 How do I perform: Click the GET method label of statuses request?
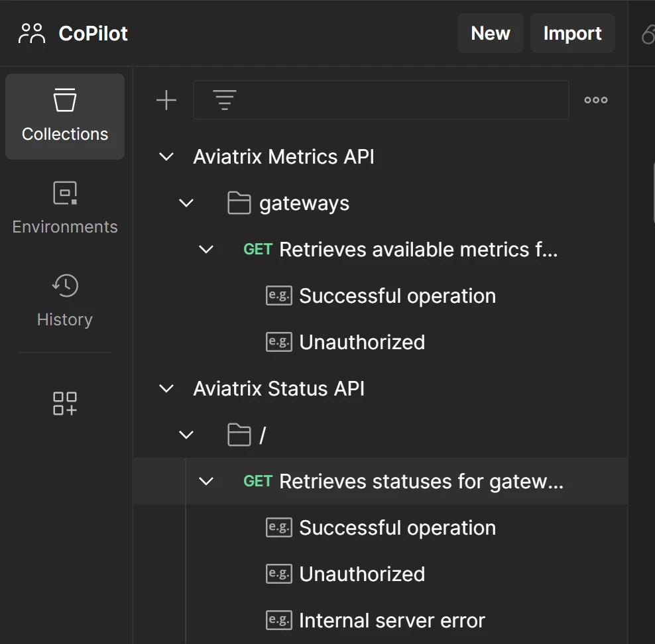point(258,481)
